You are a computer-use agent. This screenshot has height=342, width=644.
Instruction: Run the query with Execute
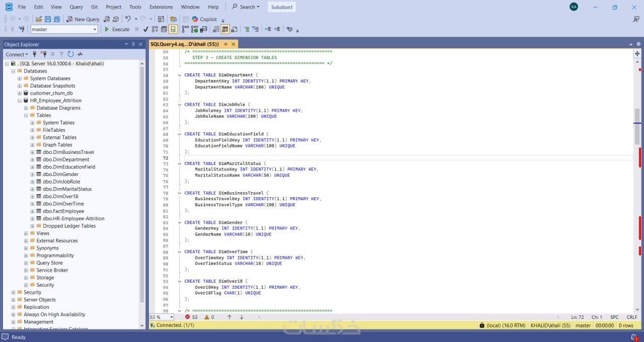(117, 29)
